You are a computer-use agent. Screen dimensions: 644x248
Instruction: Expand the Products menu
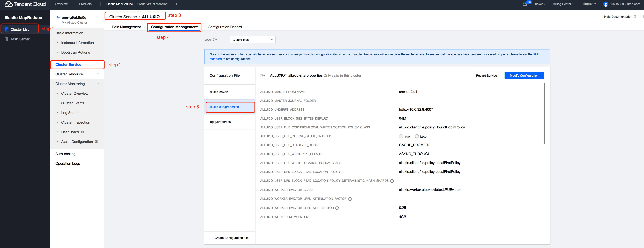(87, 4)
